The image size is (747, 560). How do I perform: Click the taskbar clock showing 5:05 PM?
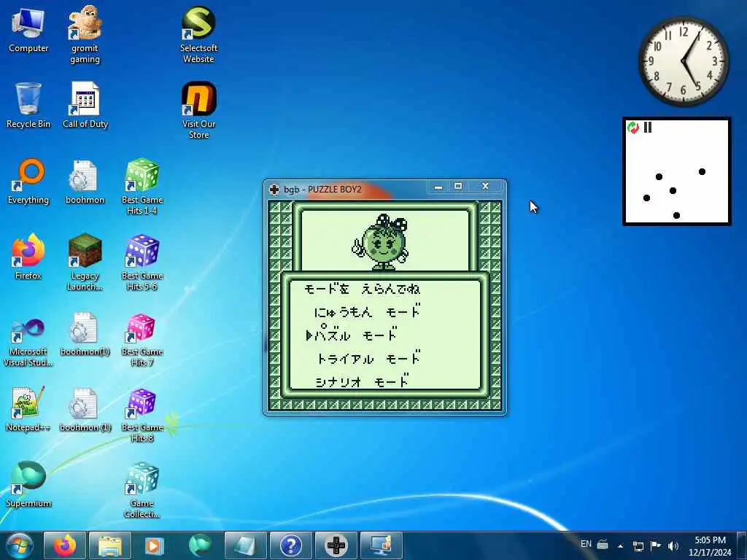pos(710,545)
